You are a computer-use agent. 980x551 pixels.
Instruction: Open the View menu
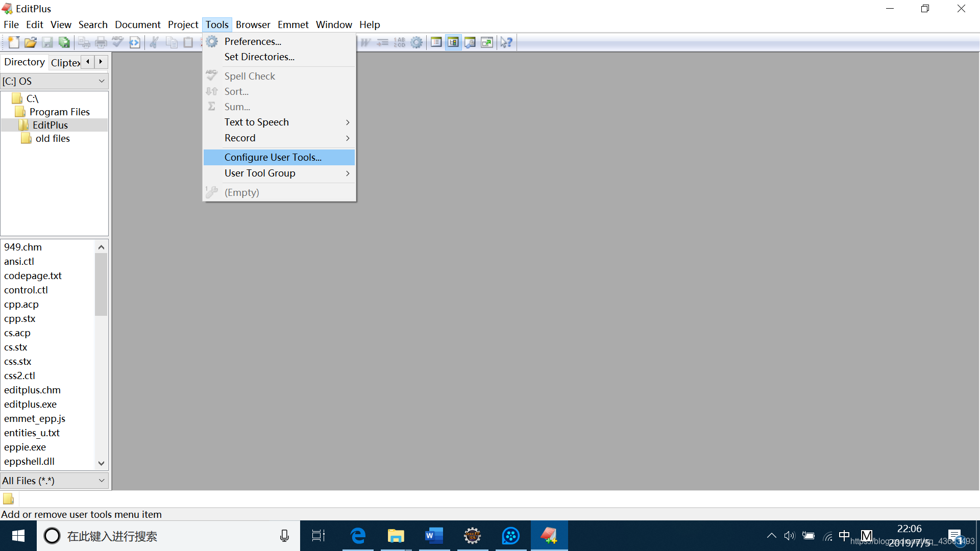pos(61,24)
